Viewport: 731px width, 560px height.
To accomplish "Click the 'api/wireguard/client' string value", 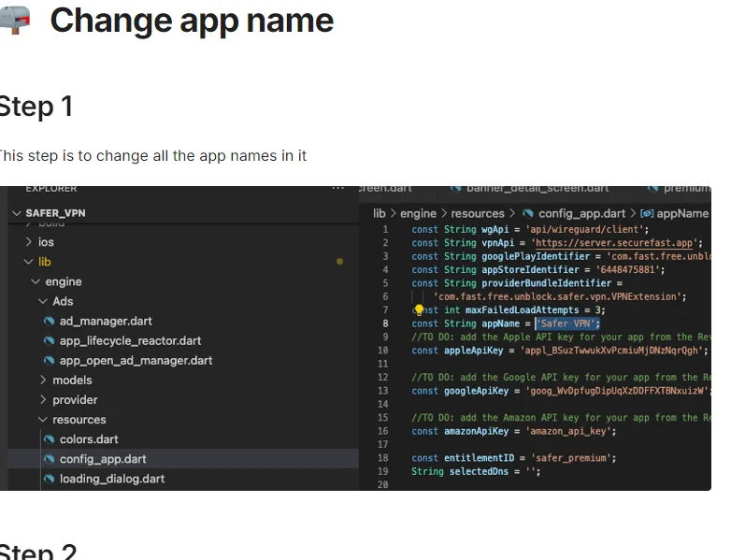I will click(x=583, y=229).
